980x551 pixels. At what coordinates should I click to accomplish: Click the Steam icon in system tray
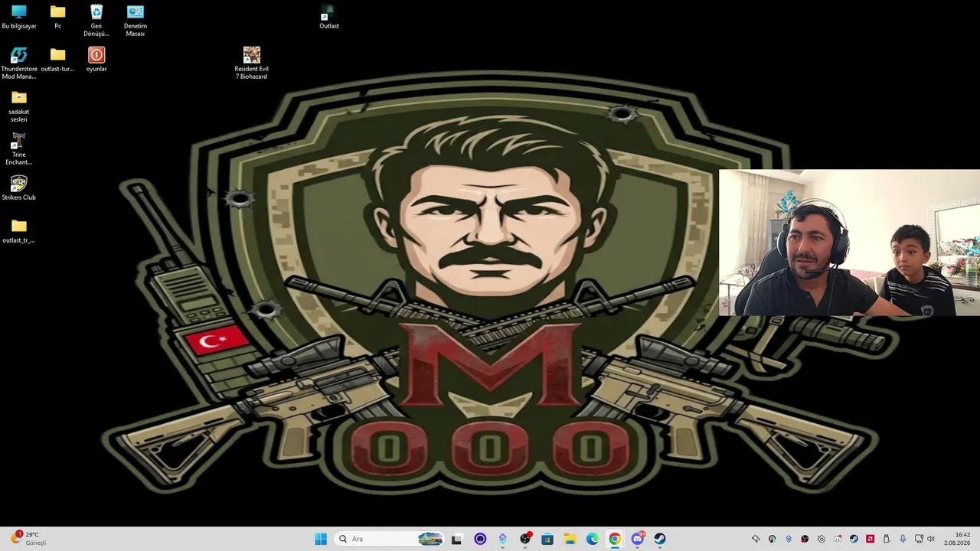tap(854, 539)
